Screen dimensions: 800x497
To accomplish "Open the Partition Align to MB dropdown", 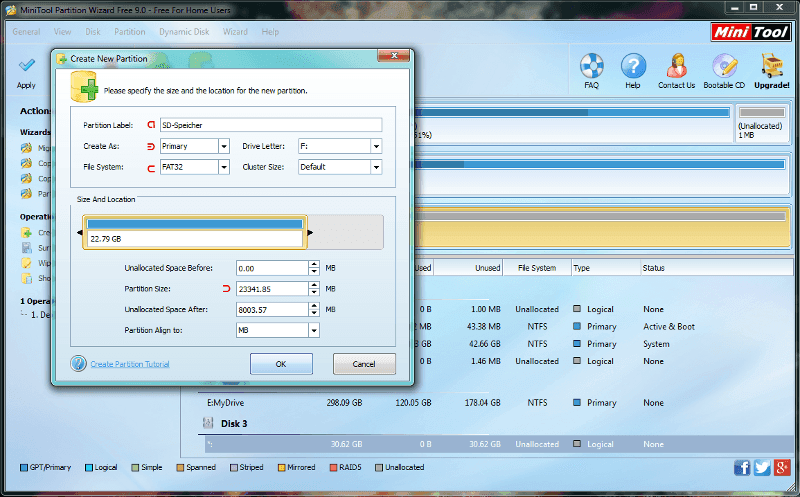I will [314, 330].
